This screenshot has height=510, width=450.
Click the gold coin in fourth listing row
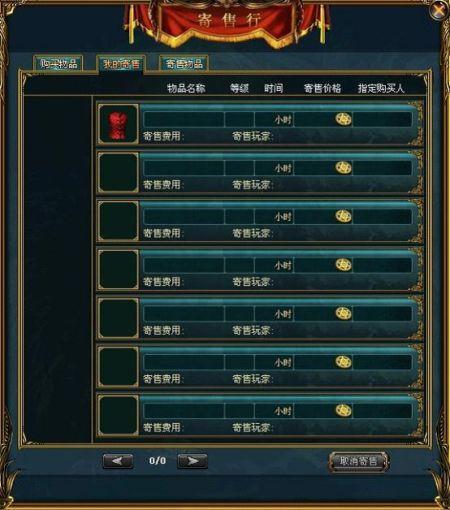click(x=343, y=265)
